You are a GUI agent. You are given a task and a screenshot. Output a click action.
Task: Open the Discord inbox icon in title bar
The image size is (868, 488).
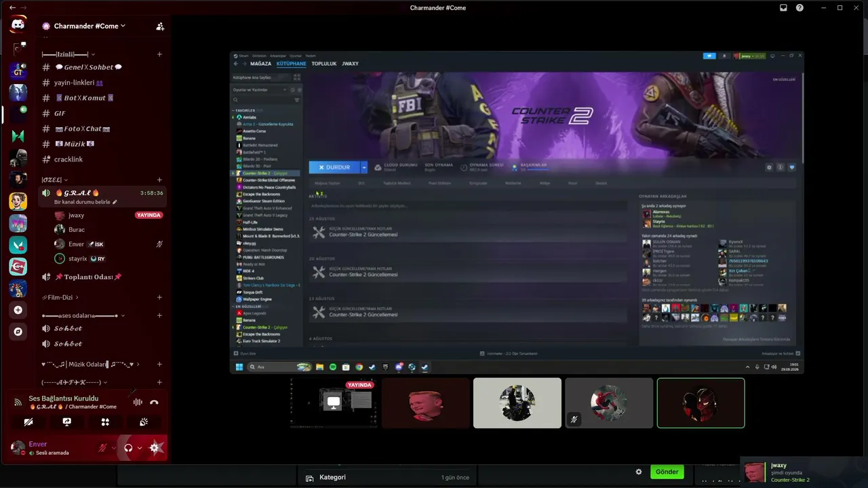pyautogui.click(x=783, y=7)
